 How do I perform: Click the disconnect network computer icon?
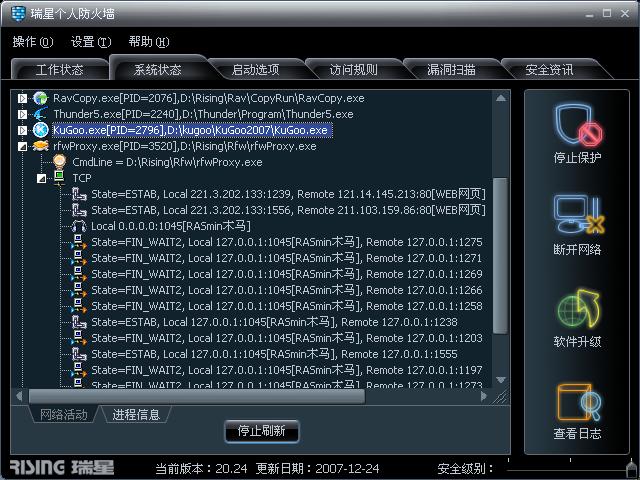click(578, 215)
